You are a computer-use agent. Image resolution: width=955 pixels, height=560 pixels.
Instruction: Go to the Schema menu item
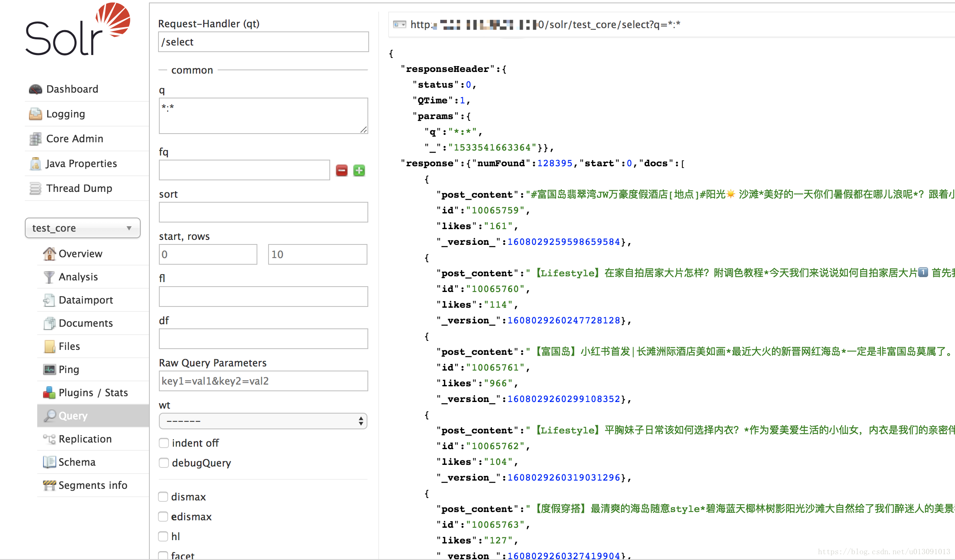[77, 462]
